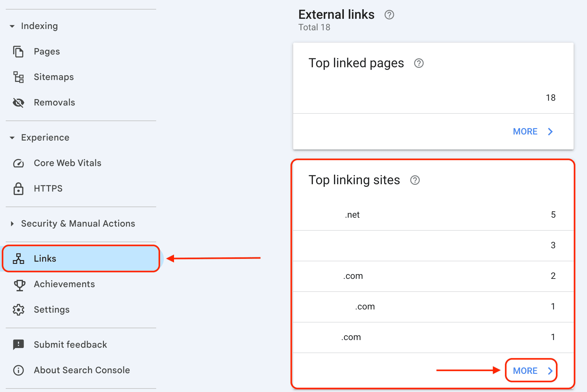The image size is (587, 392).
Task: Expand Security & Manual Actions
Action: click(12, 223)
